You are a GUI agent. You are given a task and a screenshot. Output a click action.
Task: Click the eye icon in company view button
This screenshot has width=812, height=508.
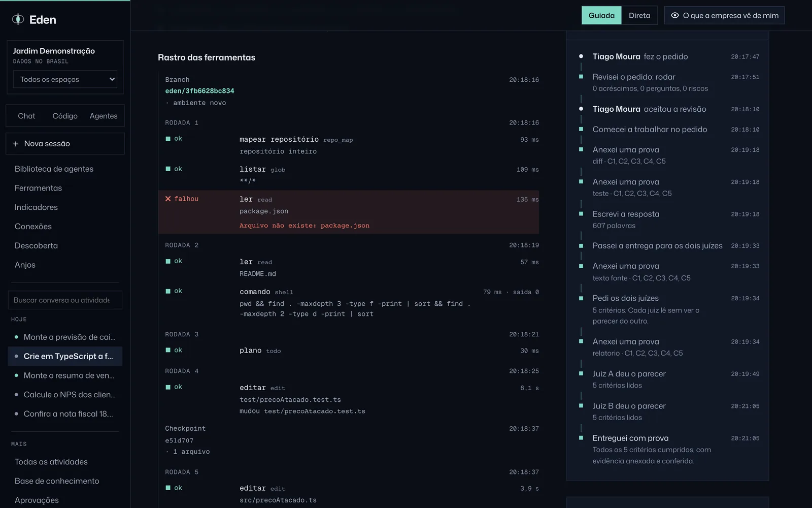click(674, 15)
